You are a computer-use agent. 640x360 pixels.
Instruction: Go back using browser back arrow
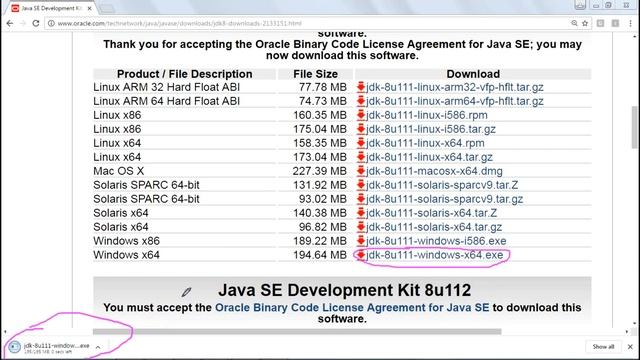pos(10,23)
